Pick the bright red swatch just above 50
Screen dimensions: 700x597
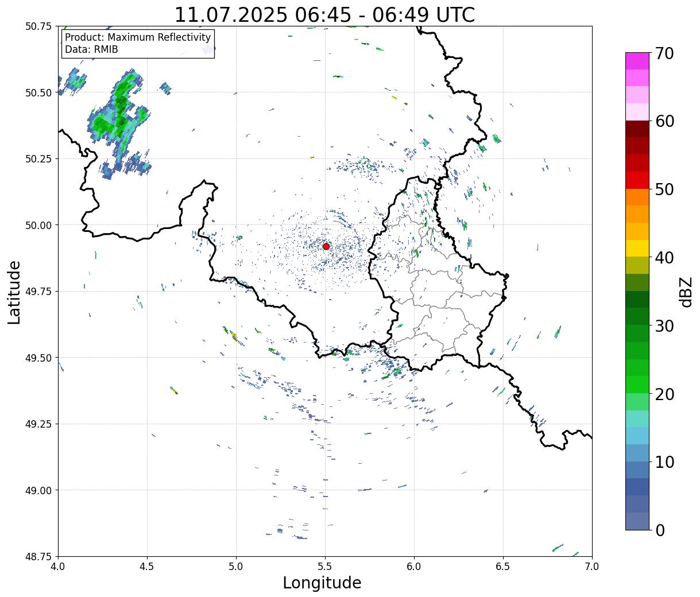click(637, 180)
